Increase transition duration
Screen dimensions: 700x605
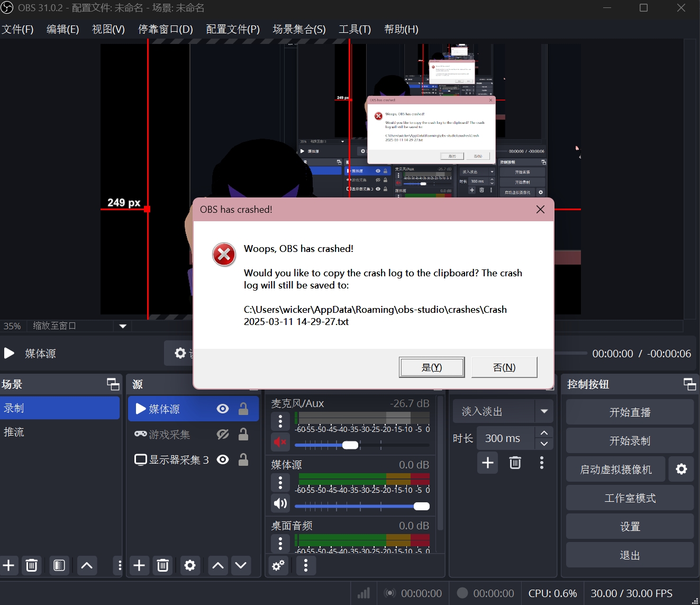point(544,432)
